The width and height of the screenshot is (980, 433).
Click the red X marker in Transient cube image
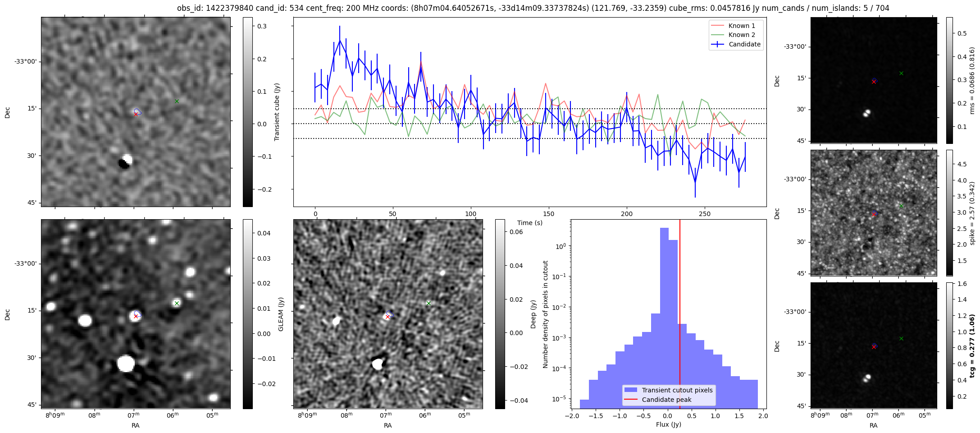136,114
